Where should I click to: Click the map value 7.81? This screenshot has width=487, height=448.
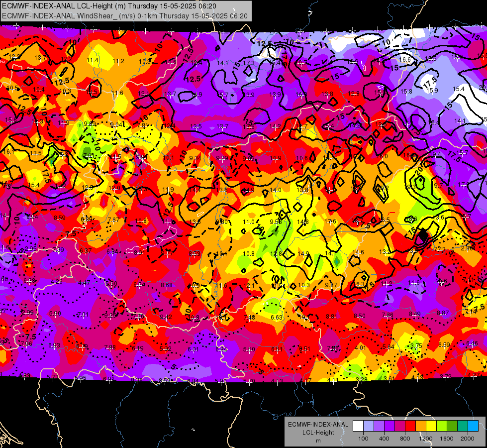[143, 125]
